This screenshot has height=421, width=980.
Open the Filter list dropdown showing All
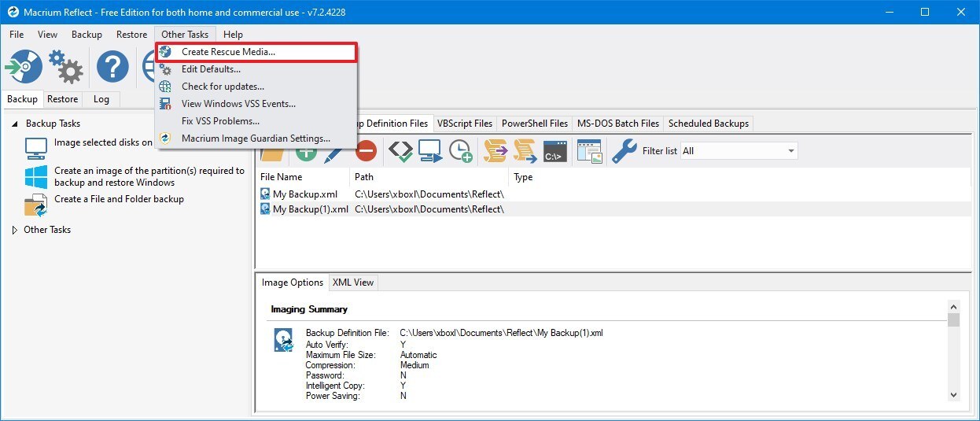coord(739,151)
